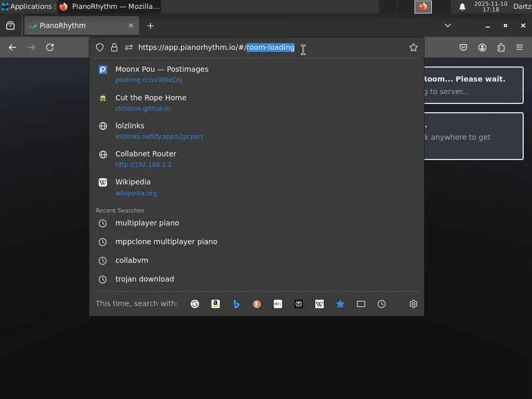Open Applications menu in top panel
This screenshot has width=532, height=399.
(28, 6)
